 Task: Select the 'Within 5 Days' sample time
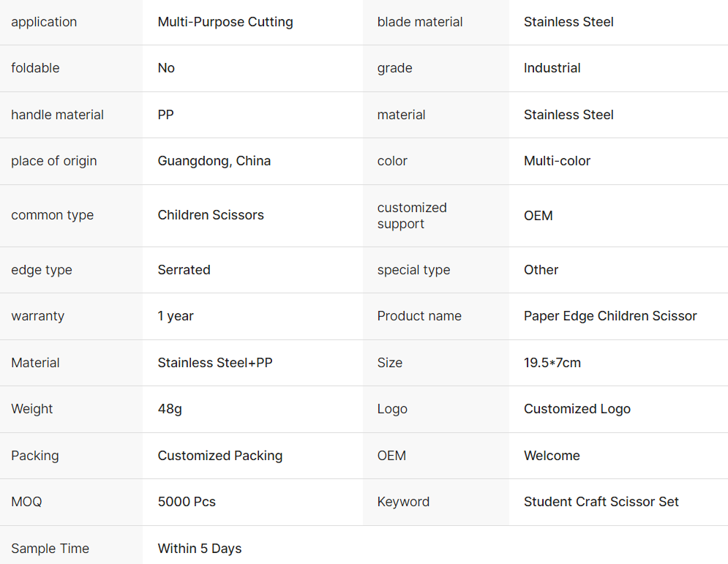pos(200,549)
